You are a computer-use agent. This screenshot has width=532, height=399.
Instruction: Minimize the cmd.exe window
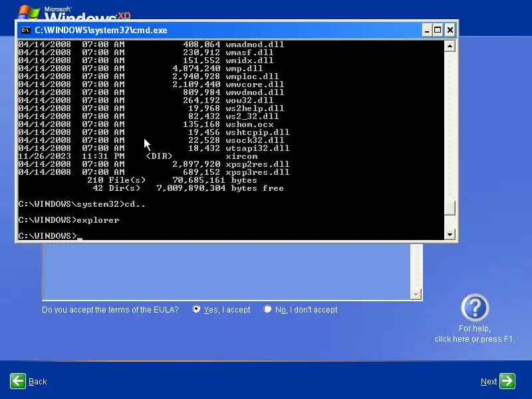427,30
